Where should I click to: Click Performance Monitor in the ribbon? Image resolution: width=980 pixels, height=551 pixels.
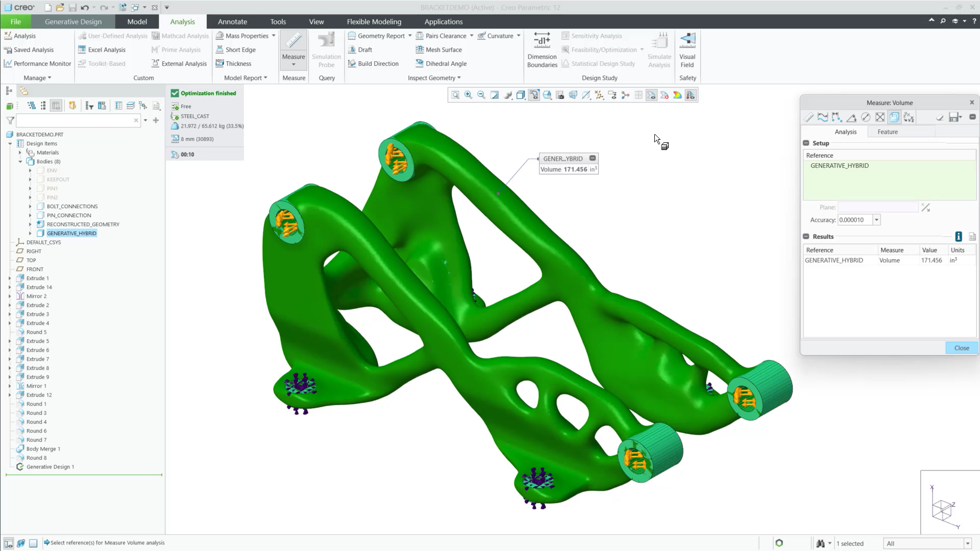tap(37, 63)
